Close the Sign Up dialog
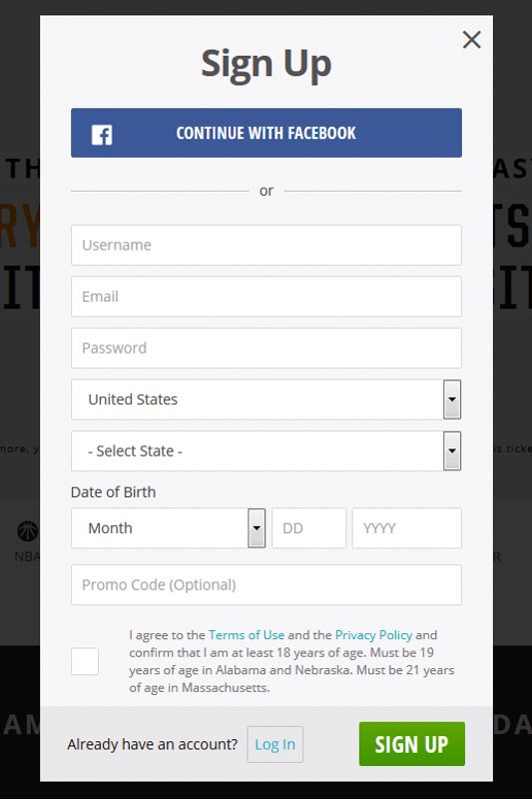 (x=471, y=39)
